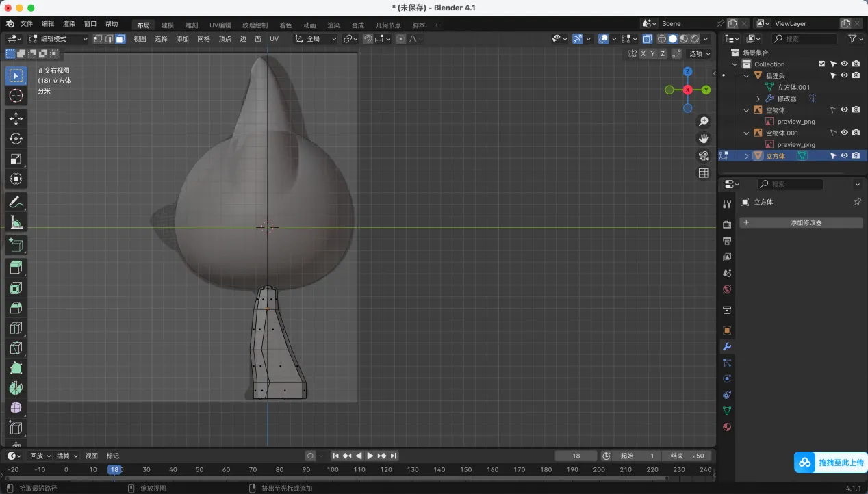Activate the Scale tool

click(16, 159)
